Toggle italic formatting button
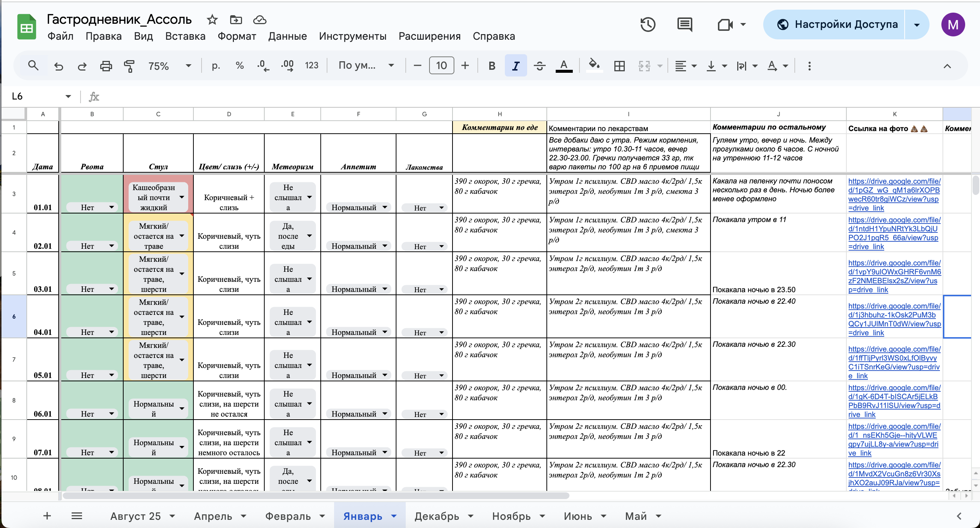 point(516,66)
